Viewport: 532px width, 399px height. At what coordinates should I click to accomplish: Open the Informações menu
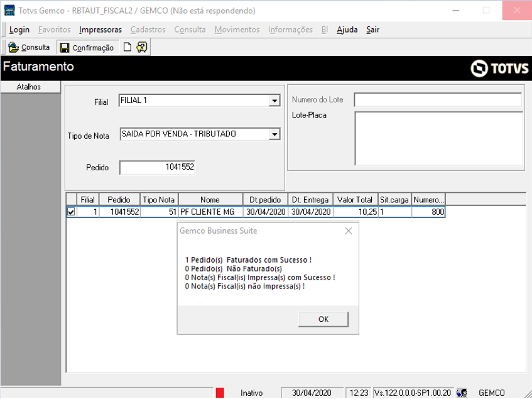(x=290, y=30)
